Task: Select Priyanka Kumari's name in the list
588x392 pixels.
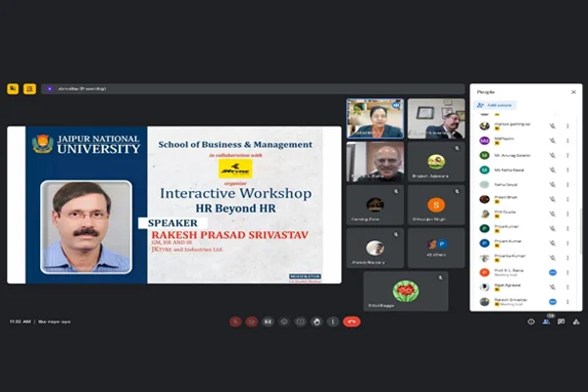Action: tap(510, 256)
